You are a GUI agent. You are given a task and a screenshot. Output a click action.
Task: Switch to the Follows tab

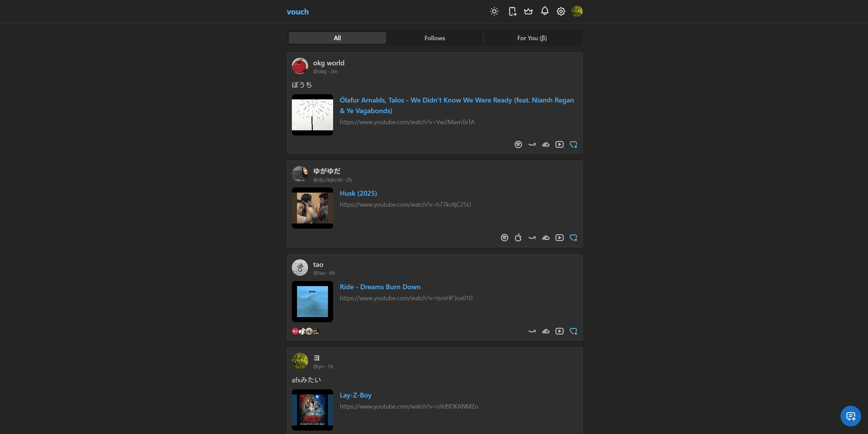pos(435,38)
